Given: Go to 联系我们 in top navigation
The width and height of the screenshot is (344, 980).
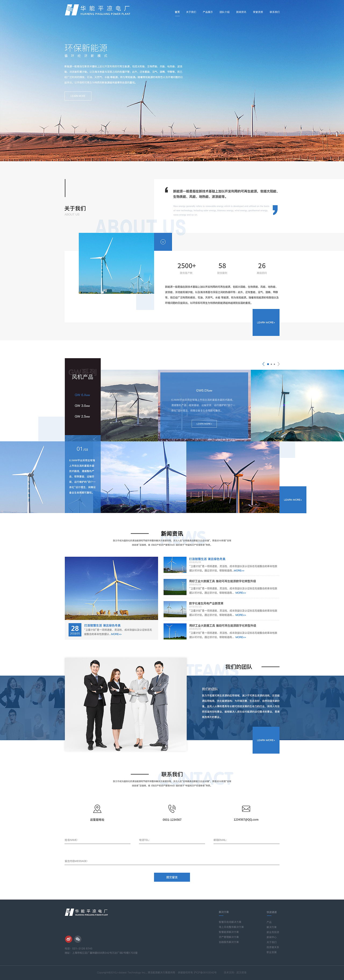Looking at the screenshot, I should pos(275,12).
